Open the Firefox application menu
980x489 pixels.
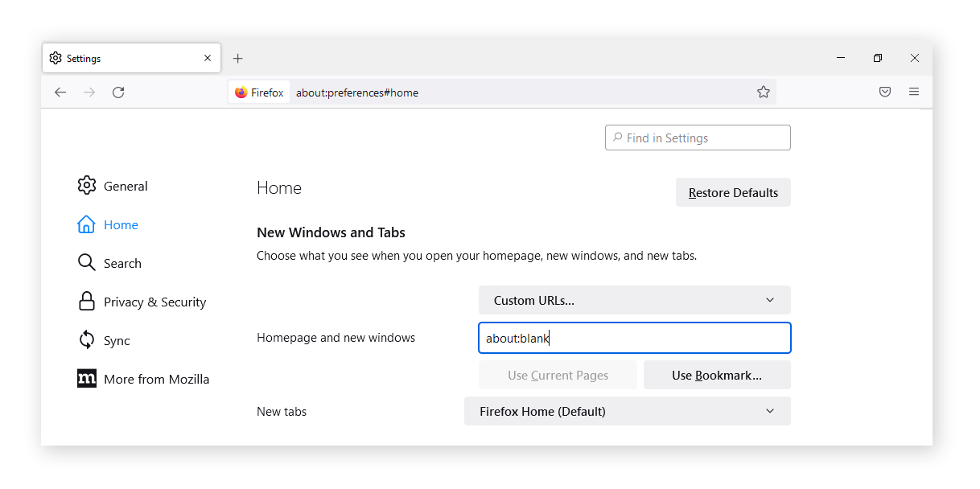pos(914,92)
